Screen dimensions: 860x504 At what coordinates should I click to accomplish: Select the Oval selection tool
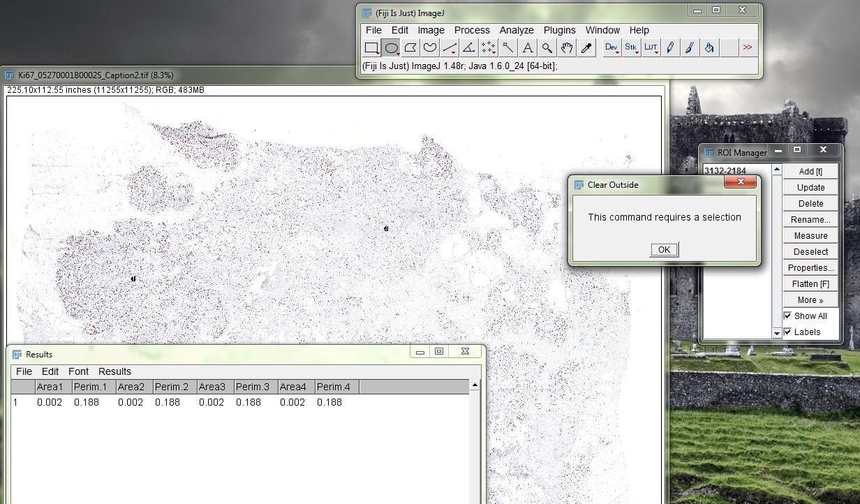[391, 47]
